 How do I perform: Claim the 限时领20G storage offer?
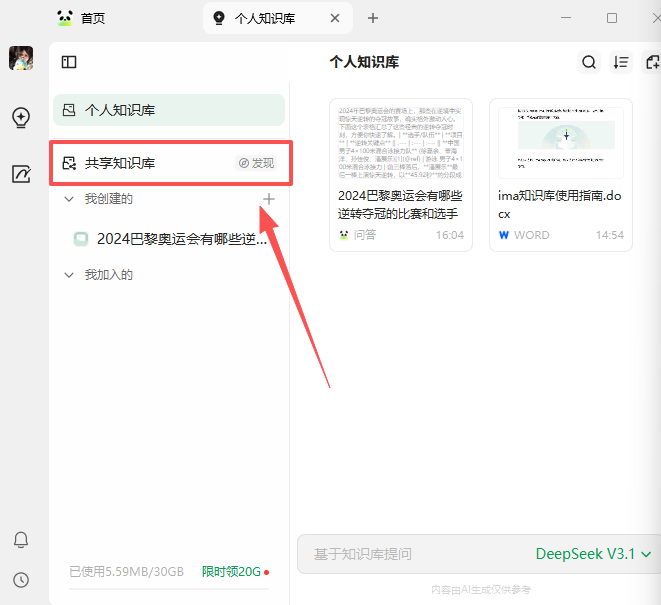tap(232, 572)
